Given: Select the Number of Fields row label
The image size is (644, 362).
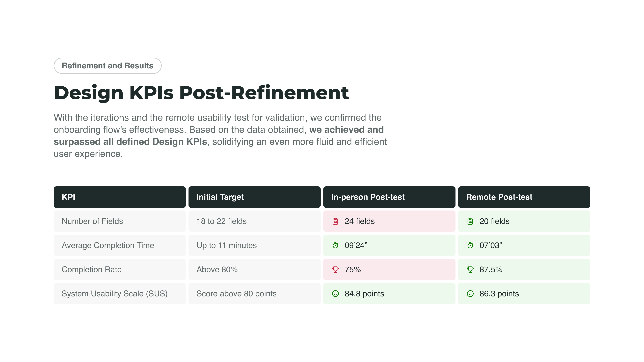Looking at the screenshot, I should click(92, 221).
